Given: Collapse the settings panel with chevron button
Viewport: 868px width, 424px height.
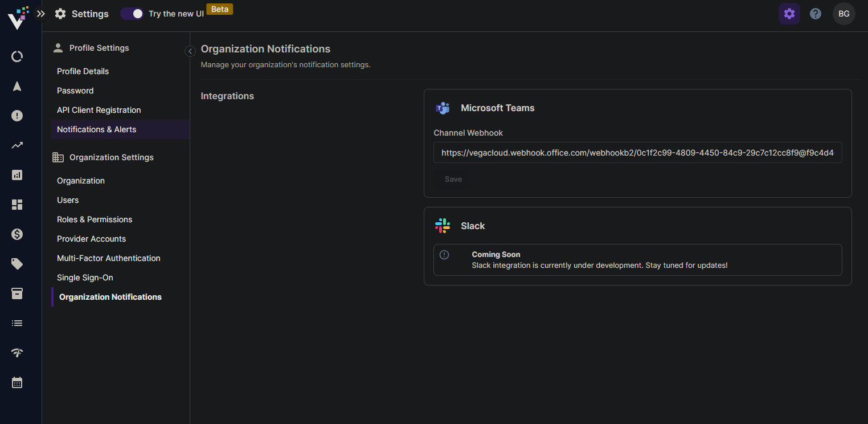Looking at the screenshot, I should coord(190,51).
